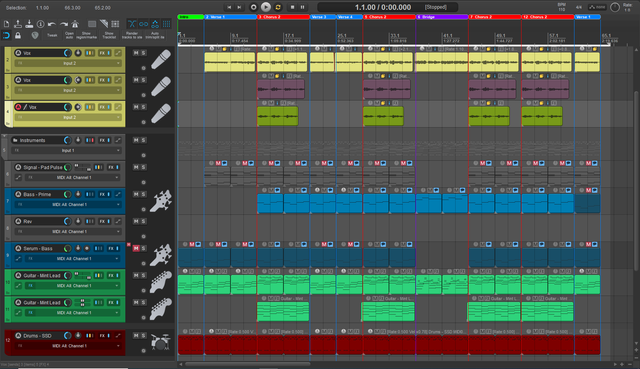Select the Verse 4 region marker
Screen dimensions: 640x369
pyautogui.click(x=349, y=17)
